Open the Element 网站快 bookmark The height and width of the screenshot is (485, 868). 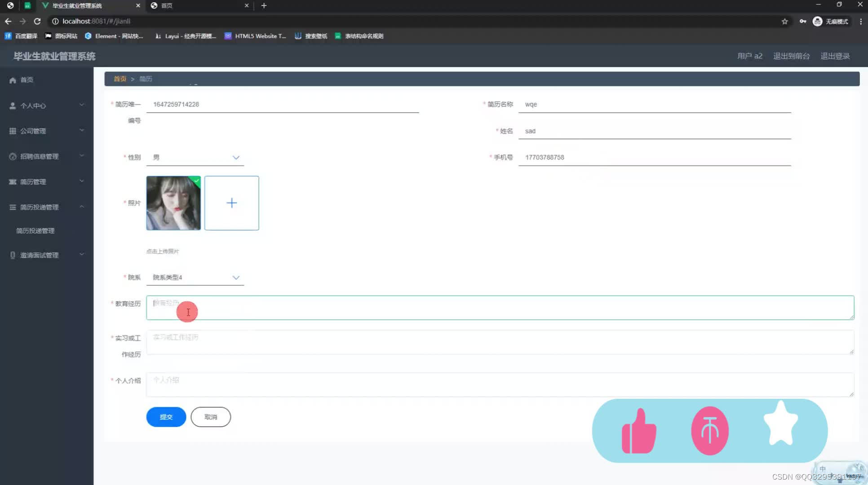[x=114, y=36]
